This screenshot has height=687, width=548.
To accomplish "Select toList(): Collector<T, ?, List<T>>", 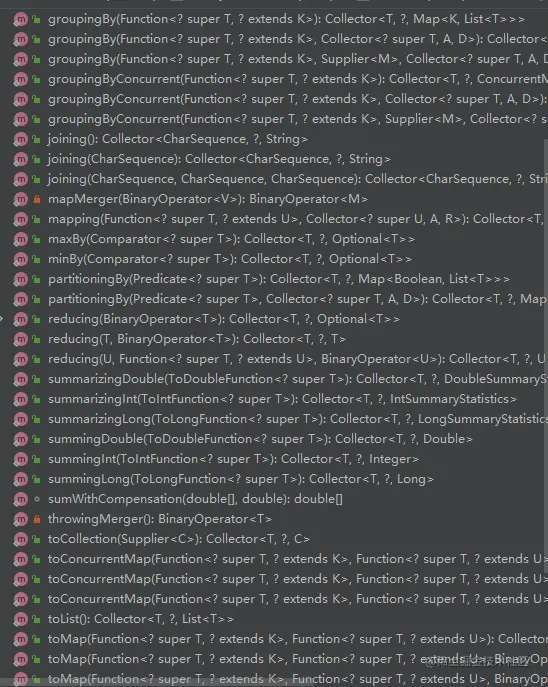I will point(141,619).
